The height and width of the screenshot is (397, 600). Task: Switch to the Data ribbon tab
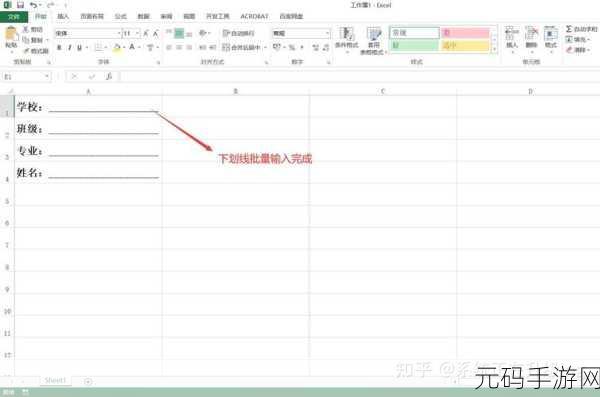coord(143,16)
